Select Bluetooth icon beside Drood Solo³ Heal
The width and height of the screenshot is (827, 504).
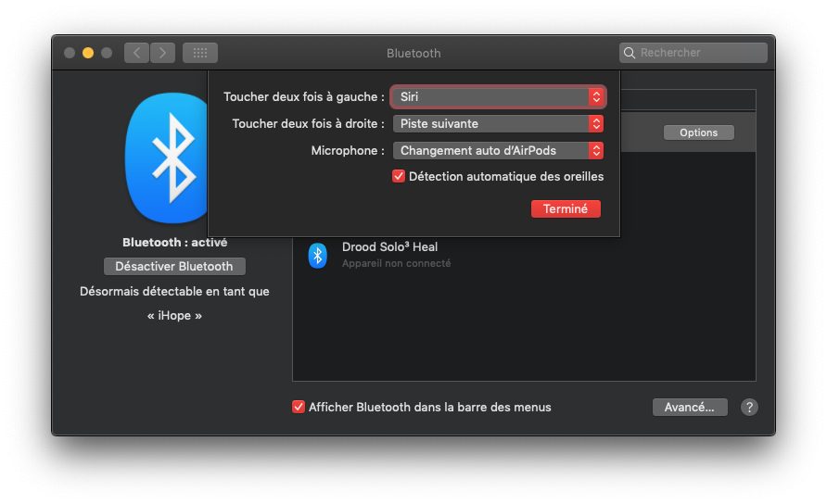point(317,255)
